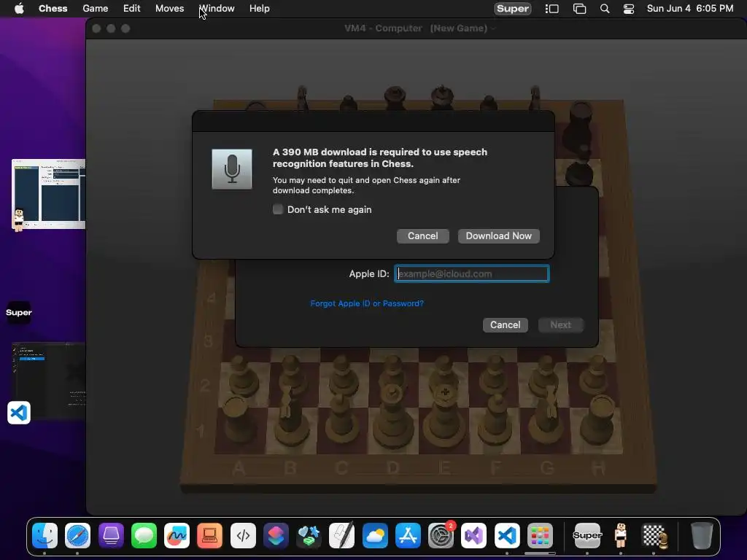This screenshot has width=747, height=560.
Task: Open Control Center in menu bar
Action: point(629,9)
